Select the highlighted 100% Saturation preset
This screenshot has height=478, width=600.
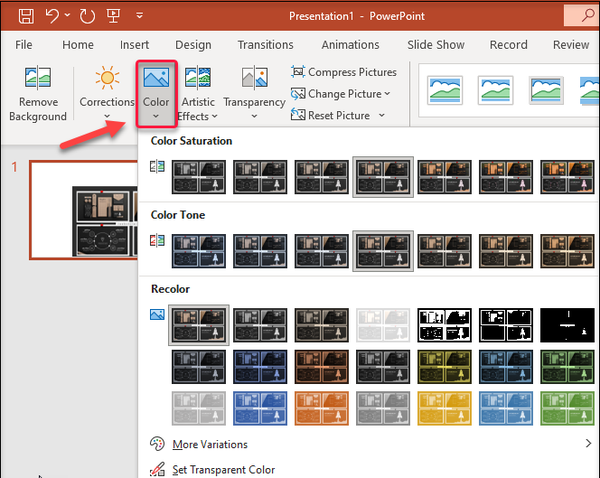pos(383,177)
